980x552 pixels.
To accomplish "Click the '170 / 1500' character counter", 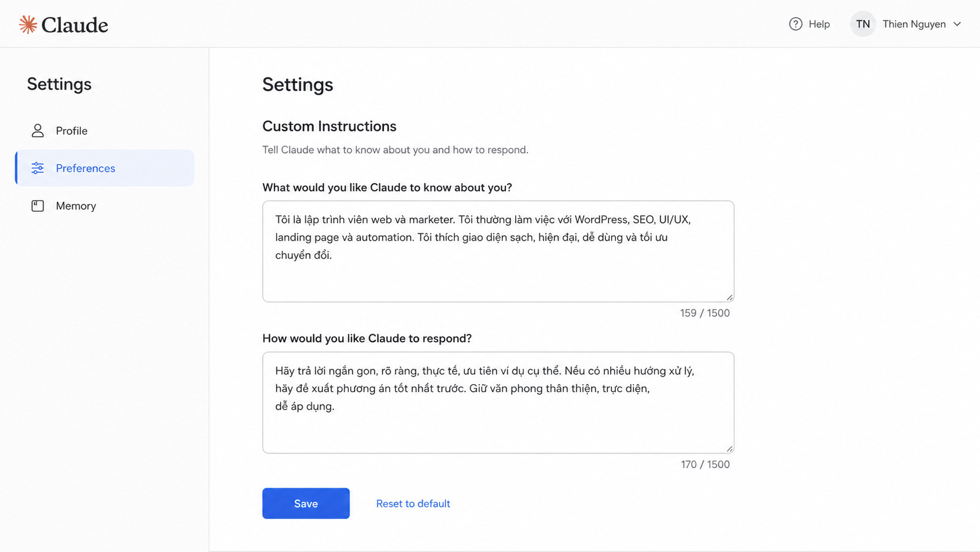I will pyautogui.click(x=705, y=465).
